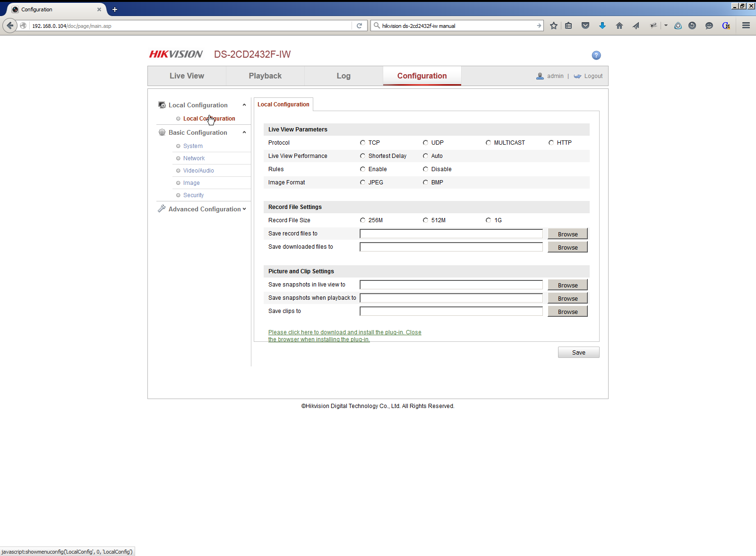Click the search magnifier icon in search bar

(377, 26)
